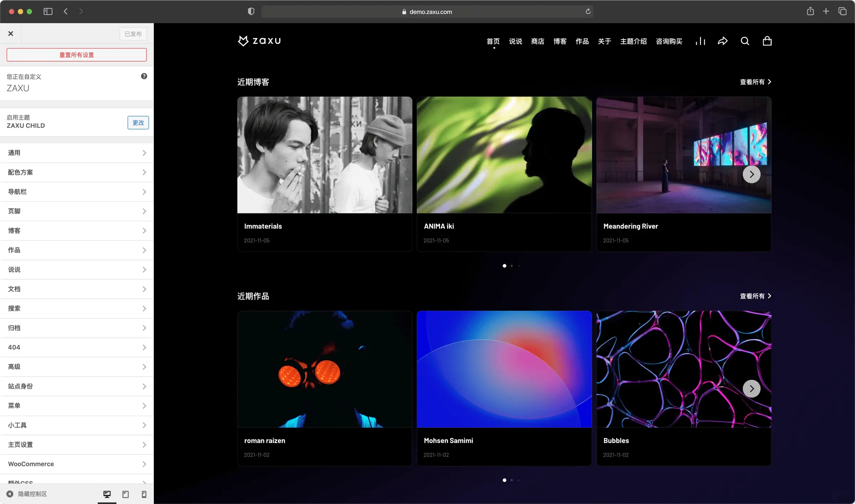Expand the 配色方案 settings section
Image resolution: width=855 pixels, height=504 pixels.
pos(77,172)
